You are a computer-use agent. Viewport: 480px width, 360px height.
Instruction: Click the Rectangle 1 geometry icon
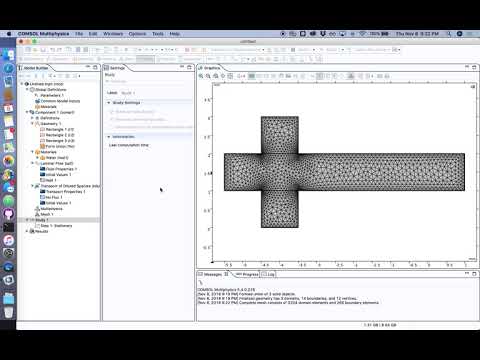click(x=42, y=129)
